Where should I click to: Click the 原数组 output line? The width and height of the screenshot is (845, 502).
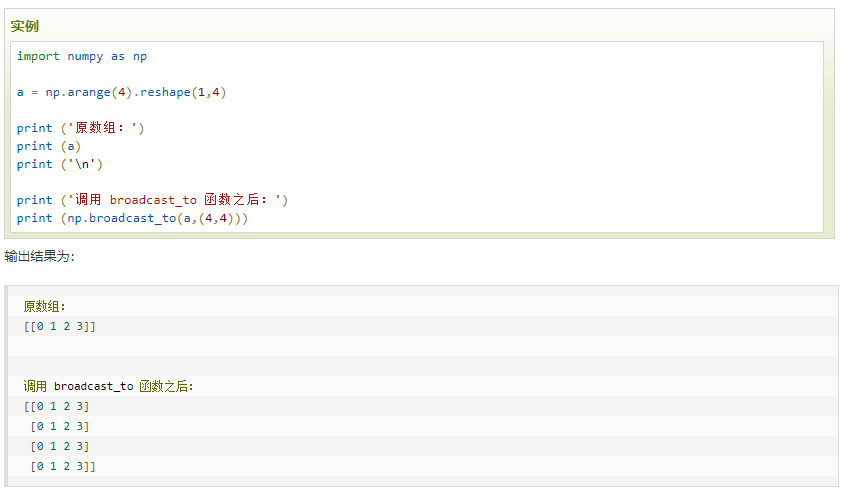click(44, 306)
